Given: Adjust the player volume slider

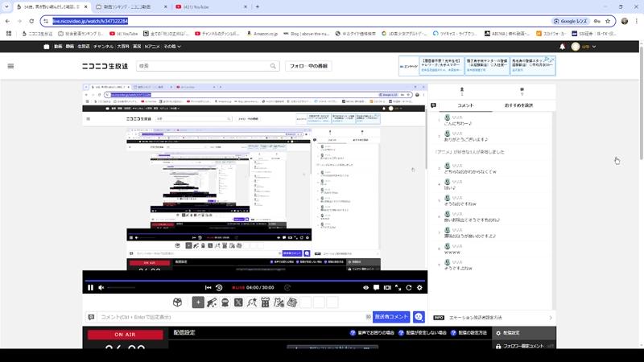Looking at the screenshot, I should point(121,287).
